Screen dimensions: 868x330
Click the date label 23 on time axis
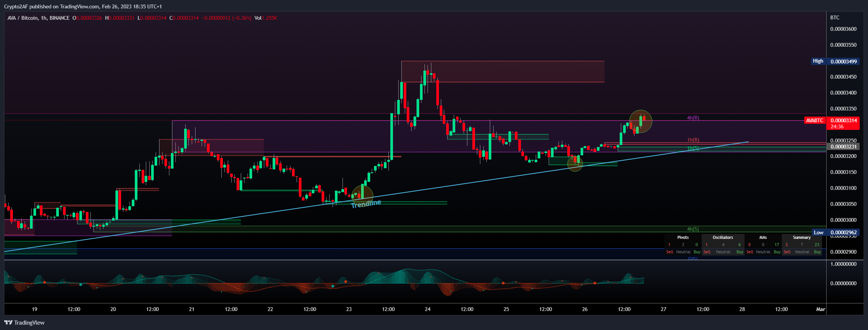click(349, 309)
